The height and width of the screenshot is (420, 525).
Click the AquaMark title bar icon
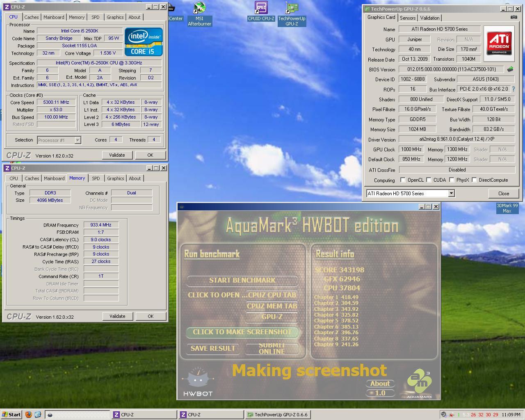(x=181, y=207)
